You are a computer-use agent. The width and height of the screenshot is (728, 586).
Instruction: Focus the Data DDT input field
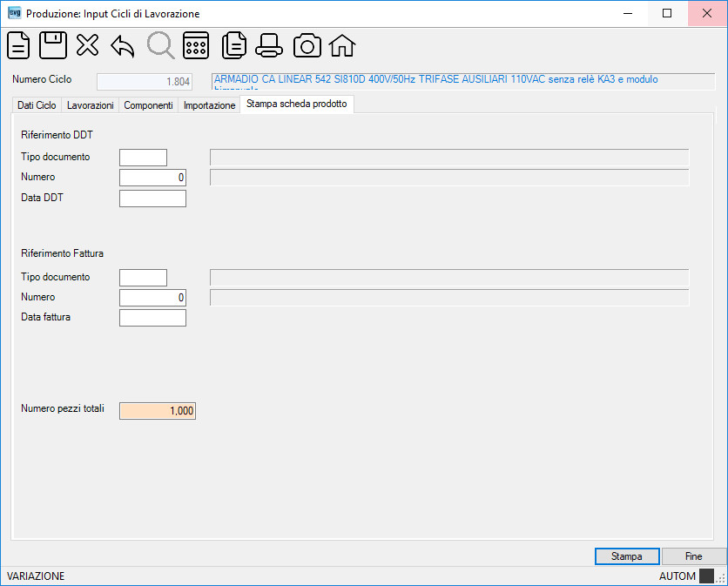click(x=152, y=199)
